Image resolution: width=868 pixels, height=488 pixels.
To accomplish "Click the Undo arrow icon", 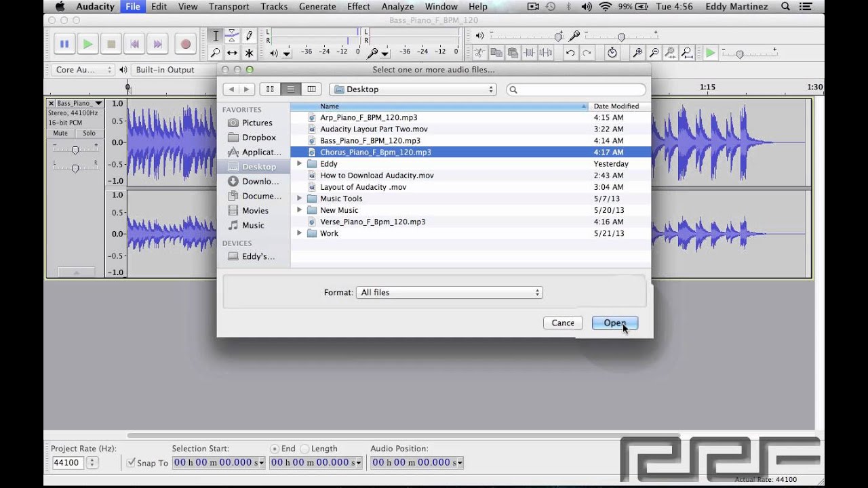I will [x=570, y=52].
